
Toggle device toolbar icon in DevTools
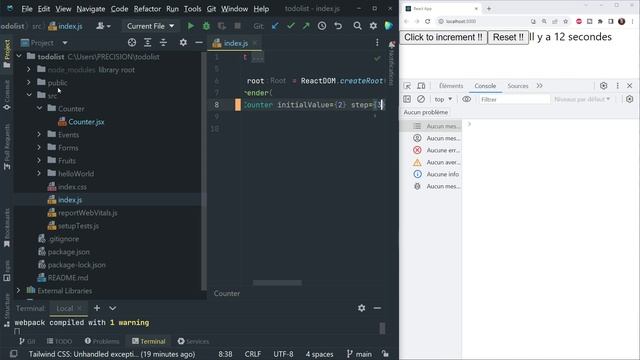421,86
